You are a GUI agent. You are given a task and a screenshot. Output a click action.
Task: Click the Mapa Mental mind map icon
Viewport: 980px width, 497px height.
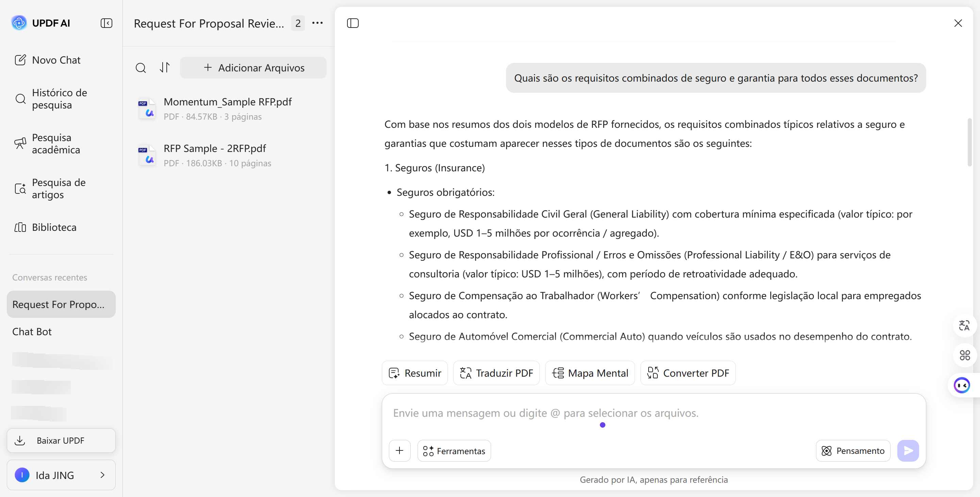coord(558,373)
